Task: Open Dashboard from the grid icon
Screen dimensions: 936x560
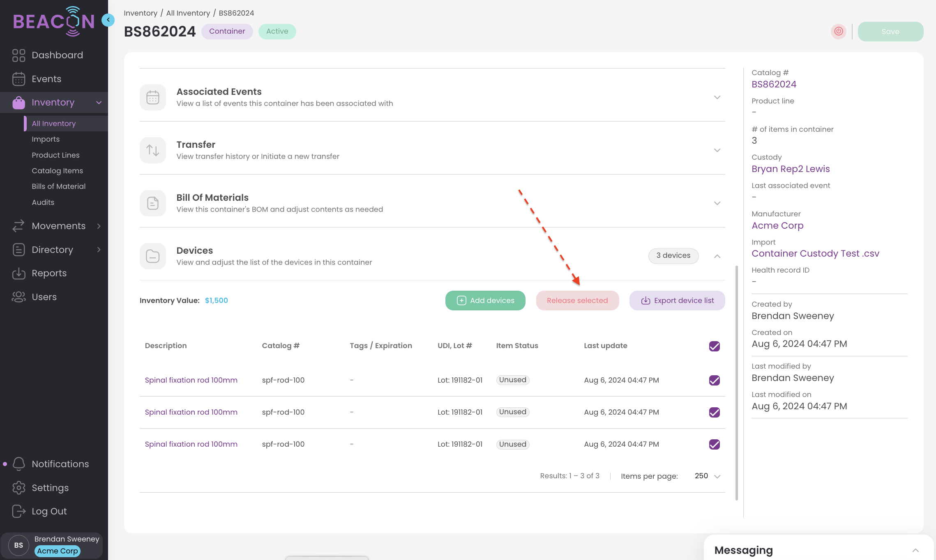Action: 18,55
